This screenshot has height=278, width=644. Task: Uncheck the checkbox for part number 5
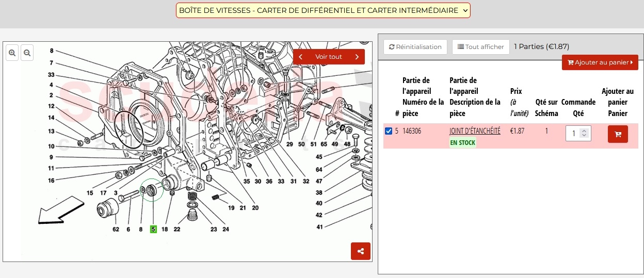tap(389, 131)
